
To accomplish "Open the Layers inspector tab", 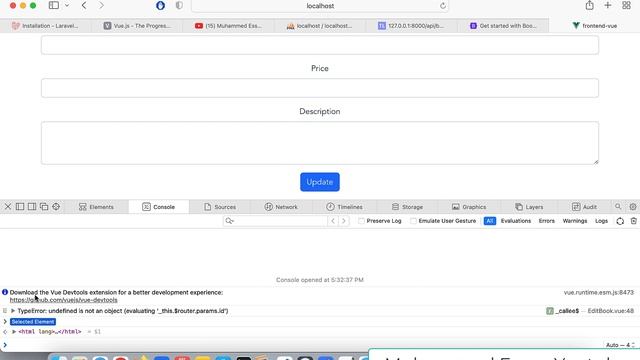I will pyautogui.click(x=529, y=207).
